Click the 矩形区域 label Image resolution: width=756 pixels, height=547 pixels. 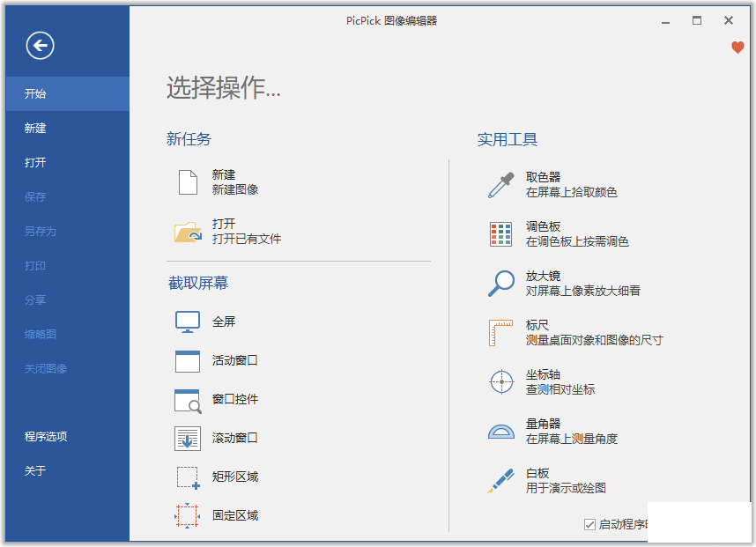[235, 477]
